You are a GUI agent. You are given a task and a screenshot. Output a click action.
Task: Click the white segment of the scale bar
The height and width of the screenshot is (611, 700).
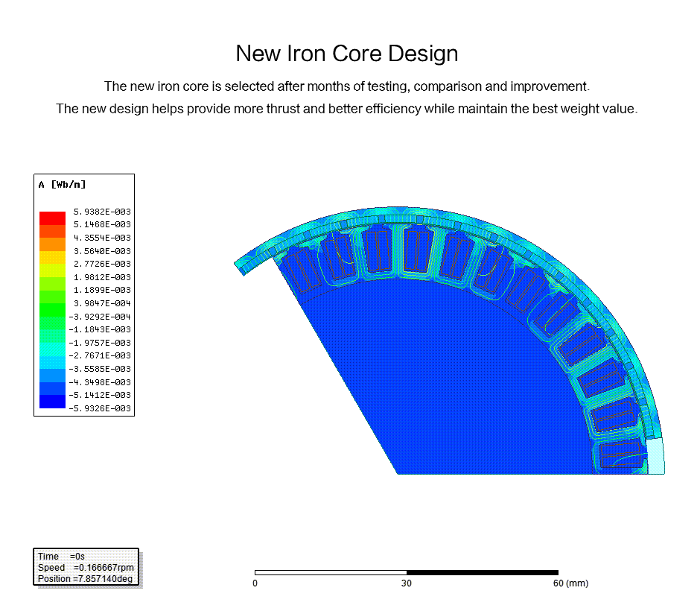(x=330, y=572)
